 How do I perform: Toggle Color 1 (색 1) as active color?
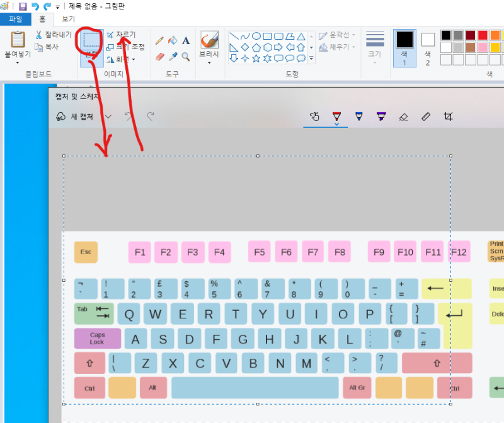404,47
